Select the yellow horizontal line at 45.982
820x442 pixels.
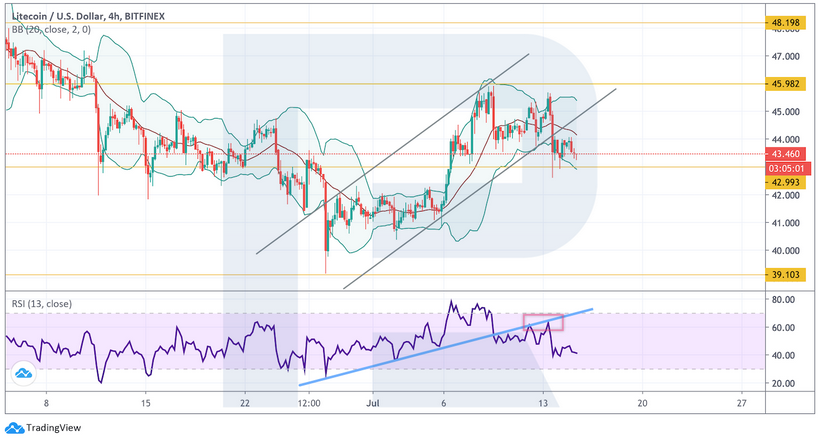coord(385,84)
